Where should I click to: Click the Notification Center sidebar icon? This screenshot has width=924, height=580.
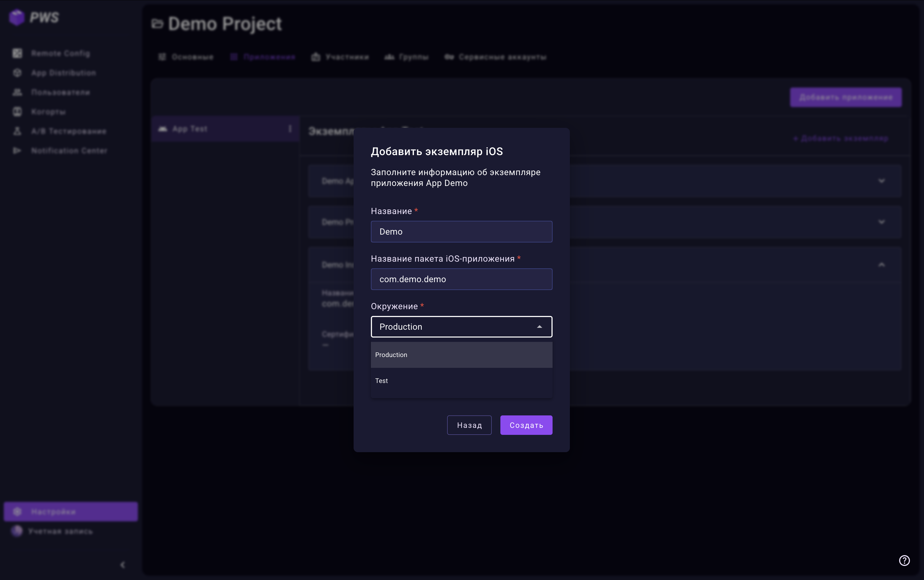pyautogui.click(x=17, y=151)
